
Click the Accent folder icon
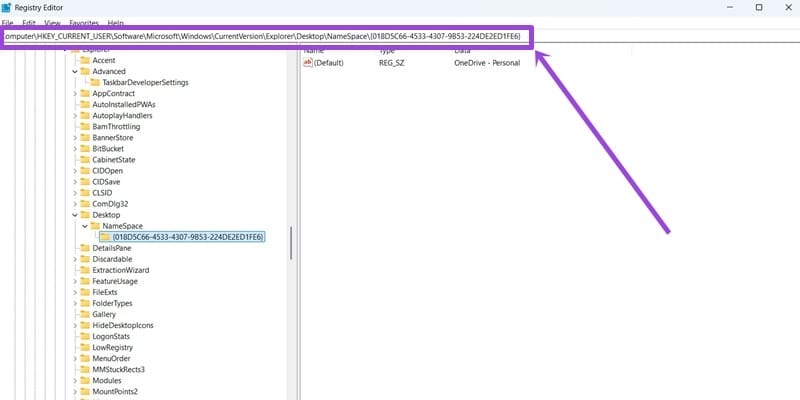[x=85, y=60]
